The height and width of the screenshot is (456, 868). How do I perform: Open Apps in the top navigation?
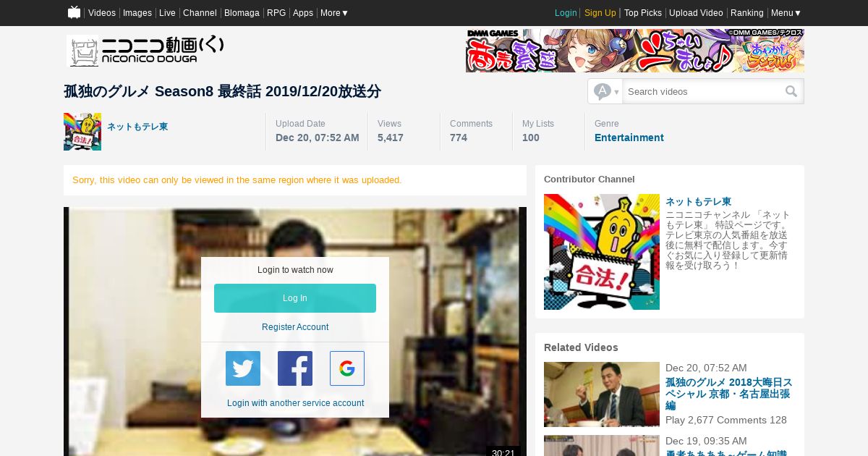click(303, 13)
